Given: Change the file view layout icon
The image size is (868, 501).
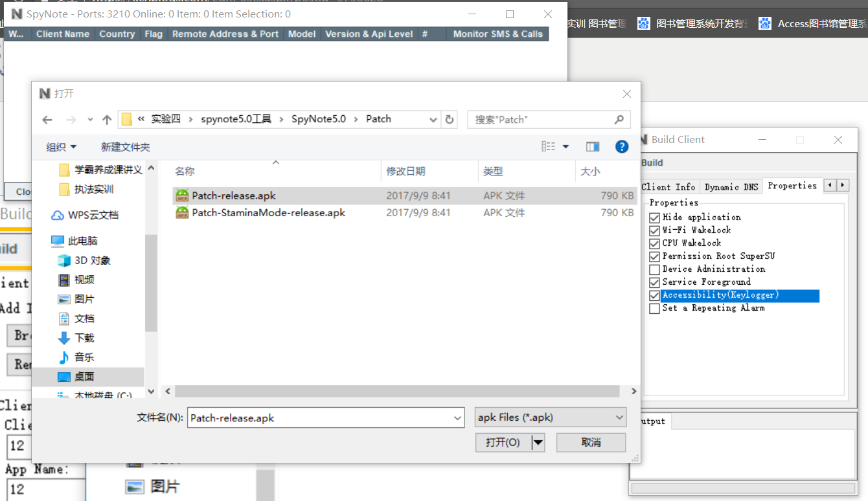Looking at the screenshot, I should pyautogui.click(x=549, y=147).
